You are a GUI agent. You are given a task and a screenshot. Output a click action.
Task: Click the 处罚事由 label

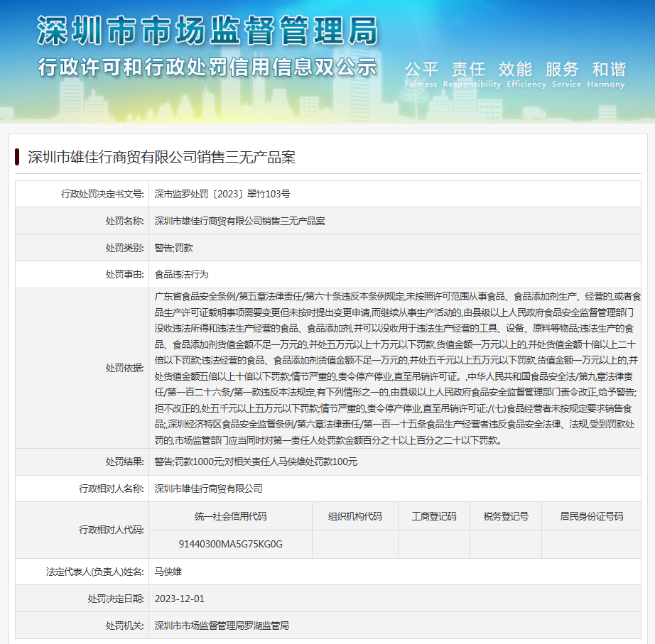pos(124,274)
